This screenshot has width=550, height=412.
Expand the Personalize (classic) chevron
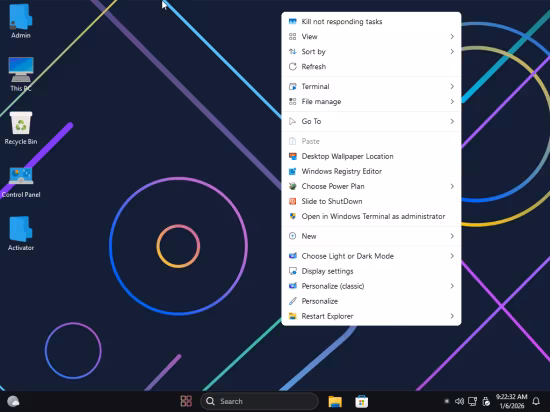click(x=452, y=286)
